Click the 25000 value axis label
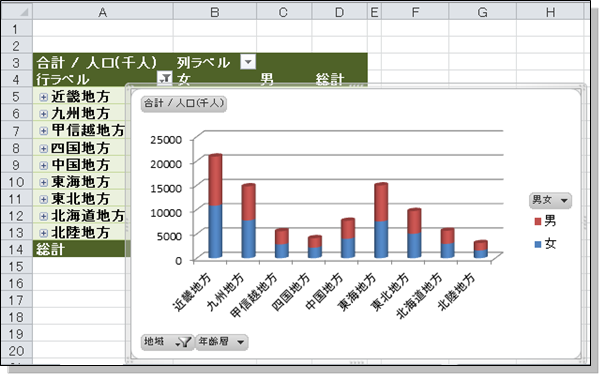 point(166,140)
